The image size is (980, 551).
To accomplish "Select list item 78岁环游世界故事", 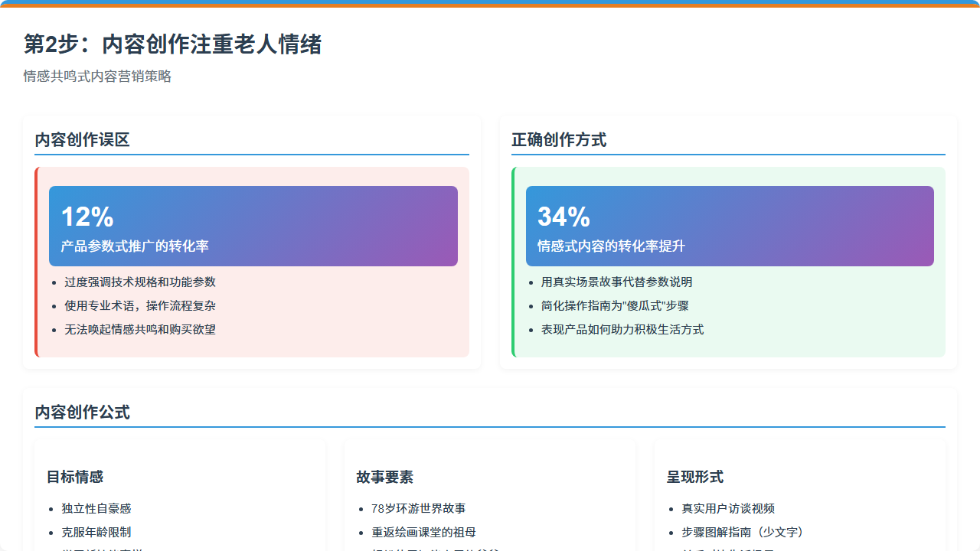I will point(418,509).
